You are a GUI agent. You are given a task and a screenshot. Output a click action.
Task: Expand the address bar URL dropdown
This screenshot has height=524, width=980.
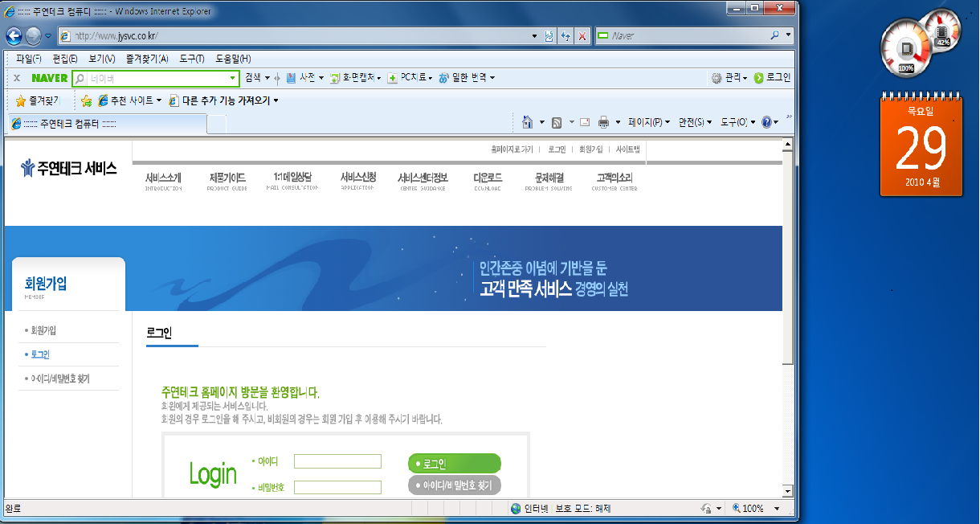click(535, 36)
